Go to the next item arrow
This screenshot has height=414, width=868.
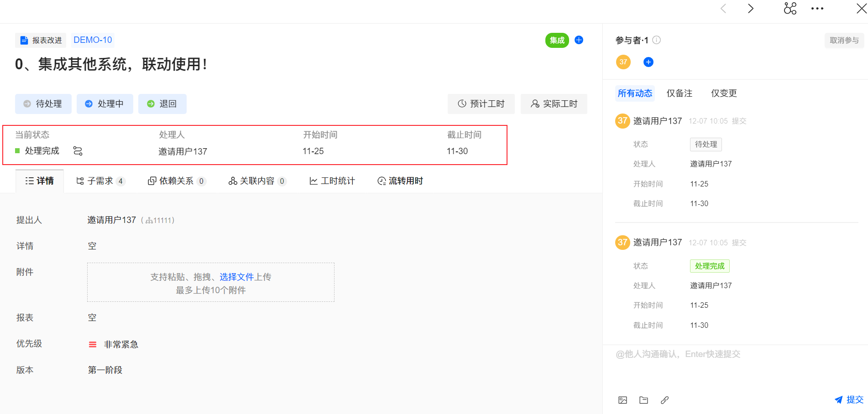coord(751,9)
